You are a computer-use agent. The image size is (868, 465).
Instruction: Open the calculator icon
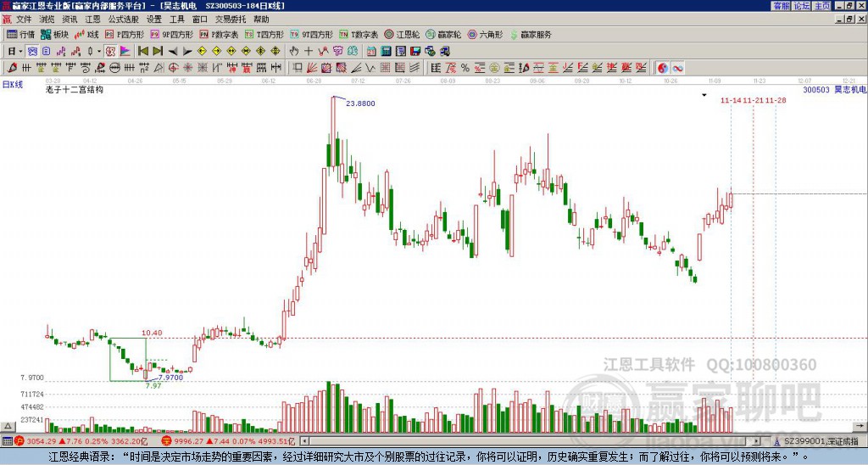386,52
